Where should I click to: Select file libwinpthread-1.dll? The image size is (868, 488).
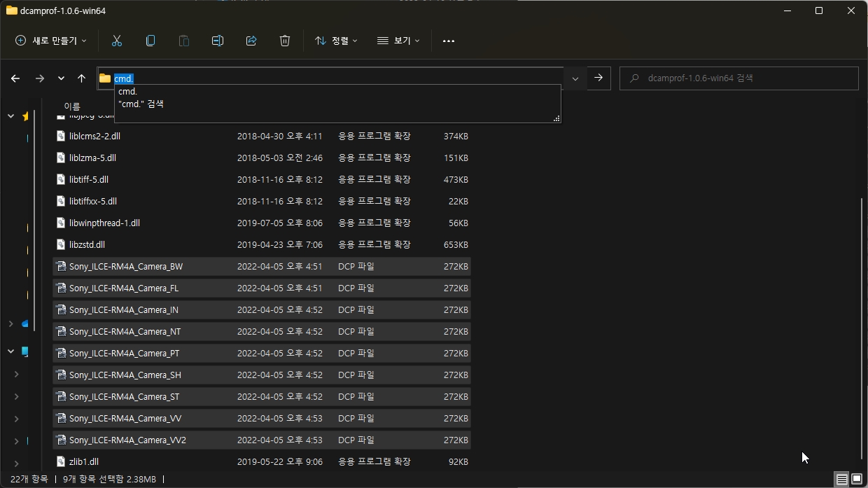262,223
